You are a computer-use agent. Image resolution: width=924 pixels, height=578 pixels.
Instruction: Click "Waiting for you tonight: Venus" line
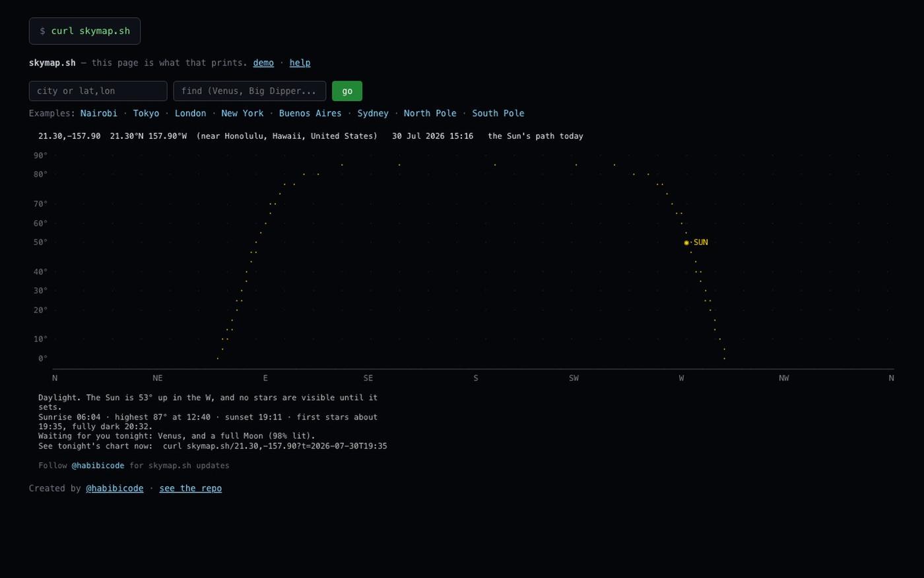pyautogui.click(x=177, y=437)
